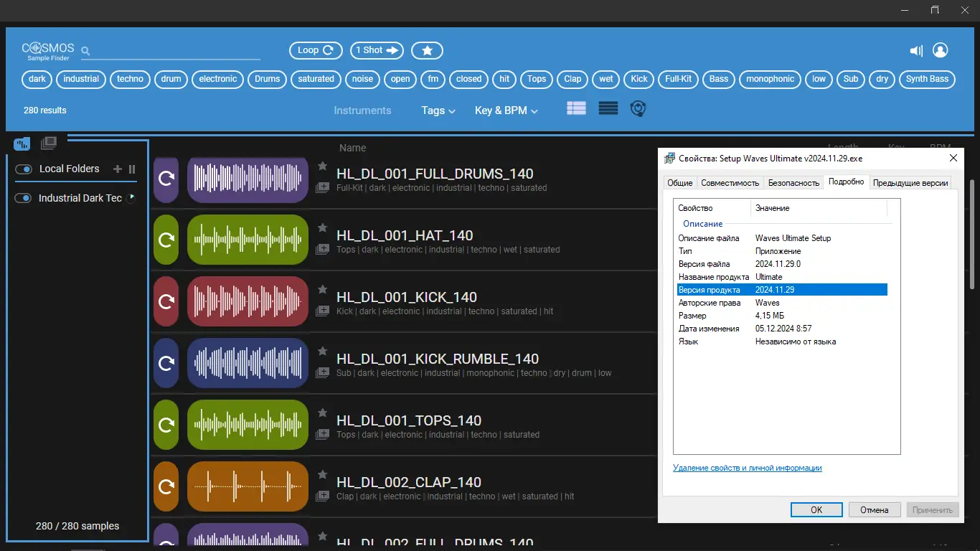Toggle the Industrial Dark Tec folder switch
Image resolution: width=980 pixels, height=551 pixels.
24,198
